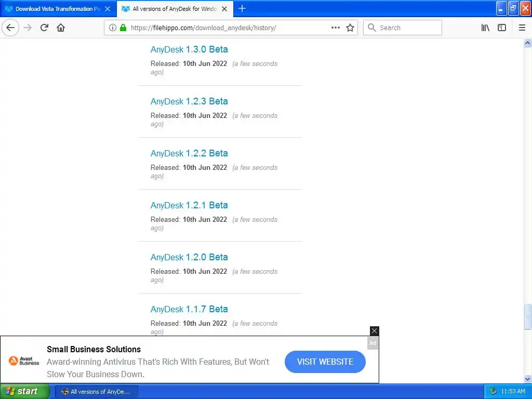Bookmark this page with the star
Viewport: 532px width, 399px height.
click(350, 28)
